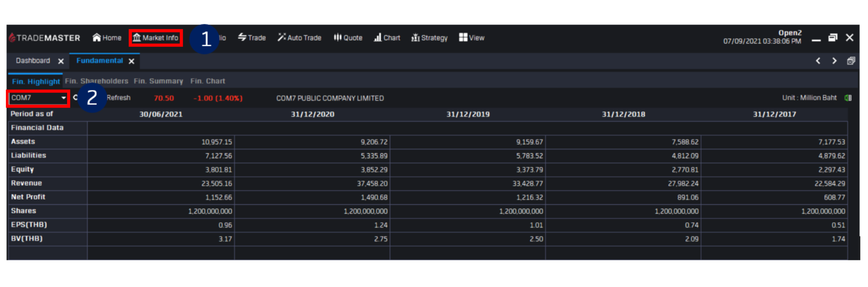868x287 pixels.
Task: Select the Assets row label
Action: pos(23,141)
